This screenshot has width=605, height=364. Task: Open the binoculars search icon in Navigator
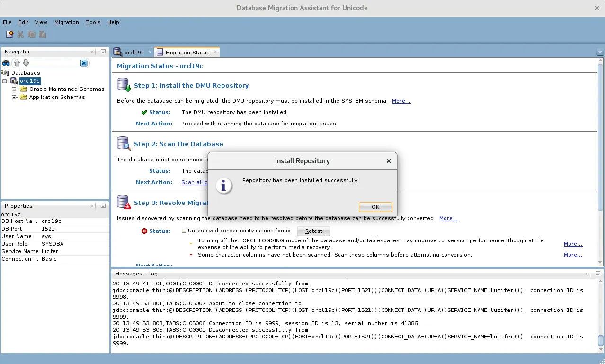point(6,62)
